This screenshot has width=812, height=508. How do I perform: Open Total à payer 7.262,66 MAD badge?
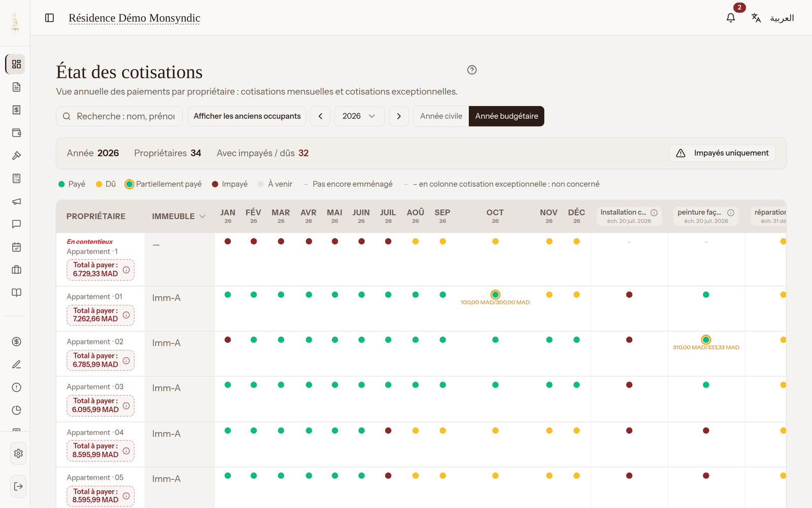100,315
